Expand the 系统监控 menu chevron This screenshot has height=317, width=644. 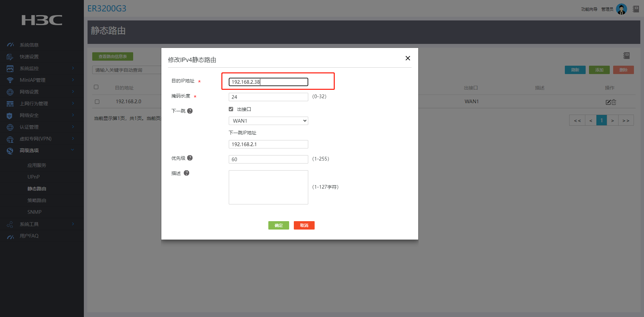[73, 68]
